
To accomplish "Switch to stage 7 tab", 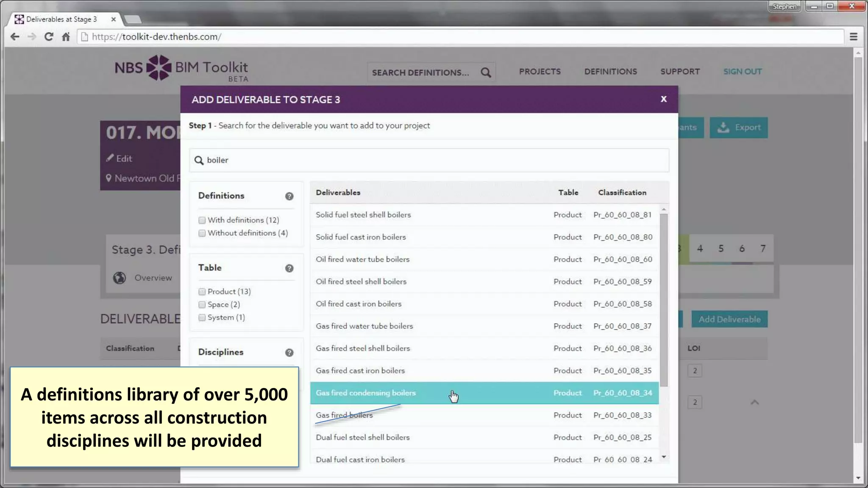I will 763,249.
